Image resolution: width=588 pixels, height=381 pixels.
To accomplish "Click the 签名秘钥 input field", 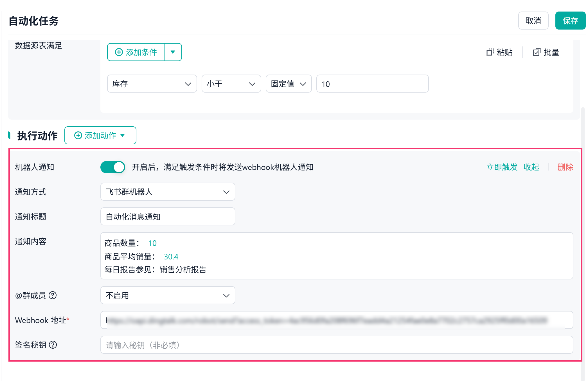I will (x=337, y=345).
